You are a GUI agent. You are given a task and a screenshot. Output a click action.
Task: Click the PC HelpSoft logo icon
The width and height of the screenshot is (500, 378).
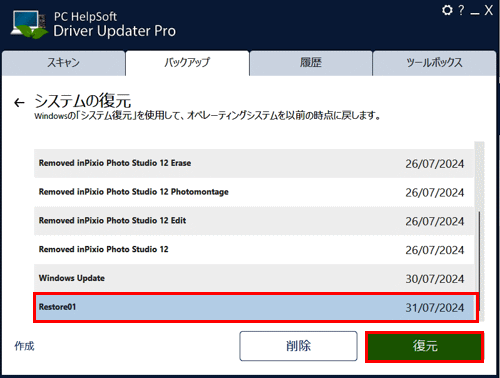pos(29,24)
